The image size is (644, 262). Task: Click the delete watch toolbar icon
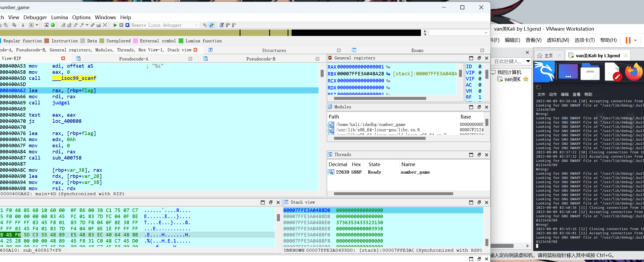click(x=234, y=25)
